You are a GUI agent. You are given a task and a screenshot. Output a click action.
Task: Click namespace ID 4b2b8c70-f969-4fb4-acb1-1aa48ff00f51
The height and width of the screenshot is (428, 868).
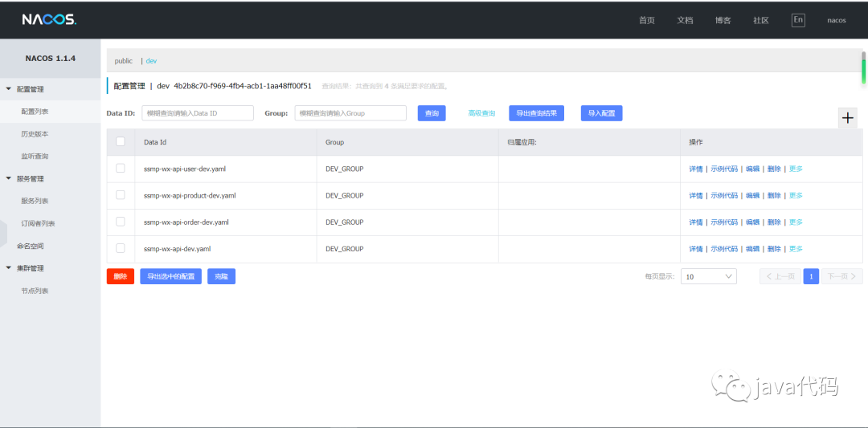click(x=243, y=86)
